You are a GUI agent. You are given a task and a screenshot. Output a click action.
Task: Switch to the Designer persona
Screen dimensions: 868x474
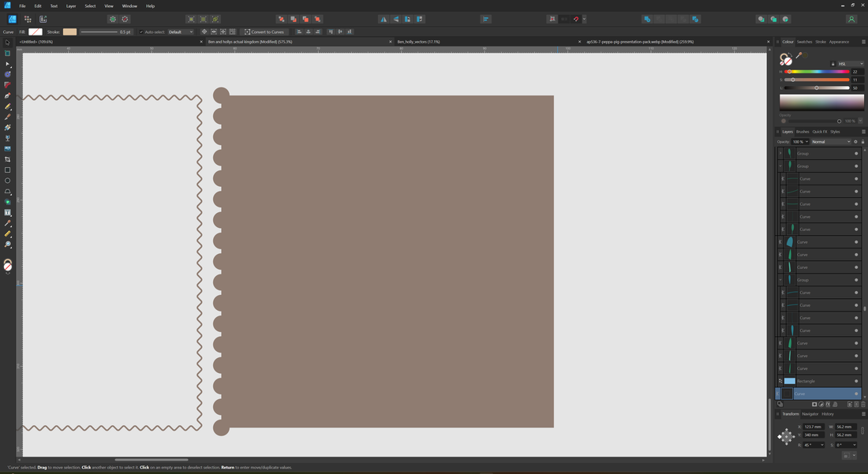point(12,19)
